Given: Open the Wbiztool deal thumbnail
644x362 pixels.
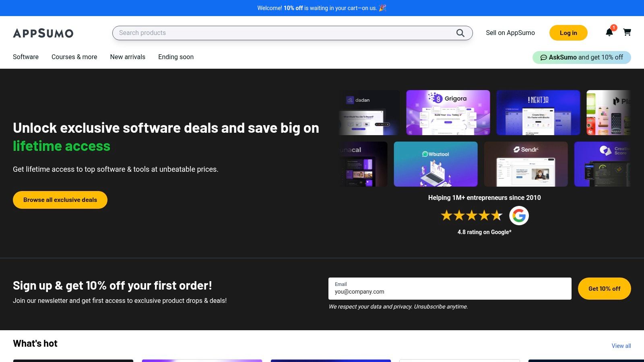Looking at the screenshot, I should [x=436, y=164].
